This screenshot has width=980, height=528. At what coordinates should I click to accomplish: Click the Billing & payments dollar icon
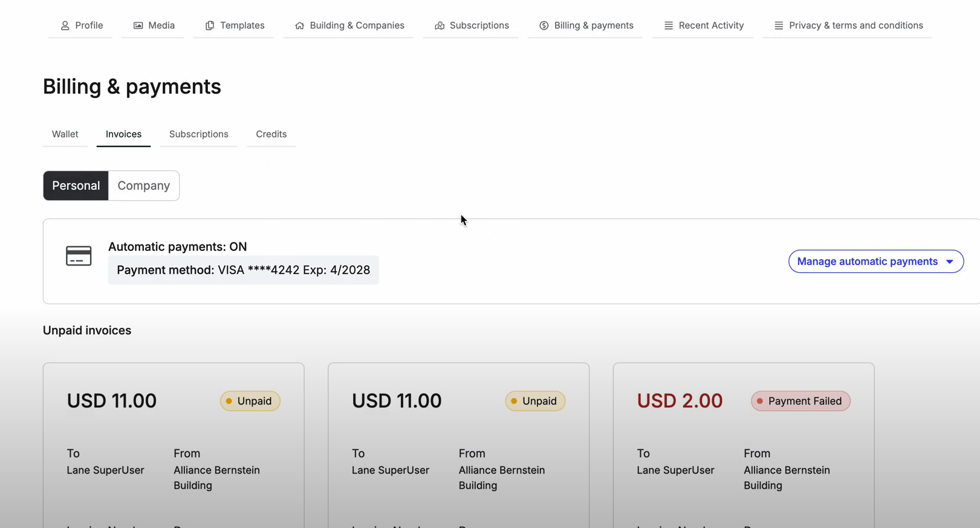pos(544,25)
